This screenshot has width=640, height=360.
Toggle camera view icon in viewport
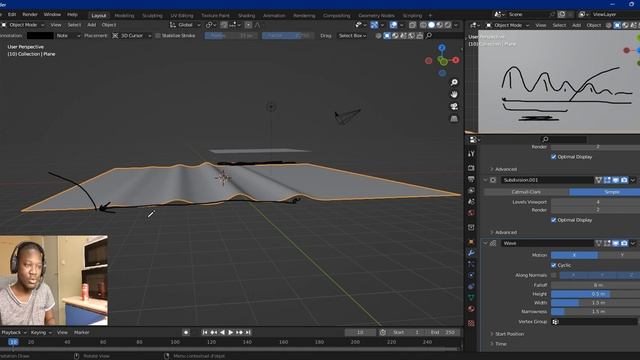click(454, 107)
